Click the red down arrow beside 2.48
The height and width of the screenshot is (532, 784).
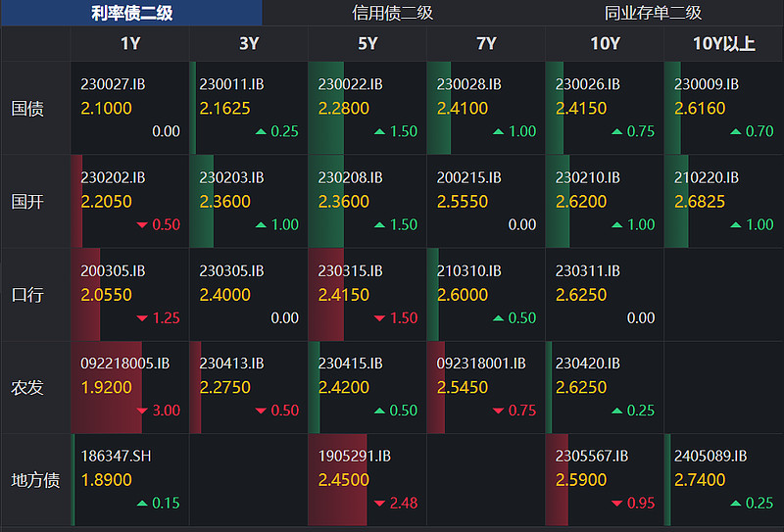(x=379, y=504)
